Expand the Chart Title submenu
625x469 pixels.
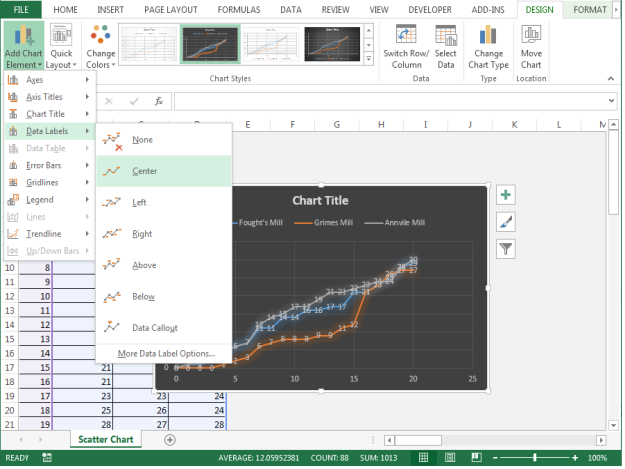pos(50,114)
